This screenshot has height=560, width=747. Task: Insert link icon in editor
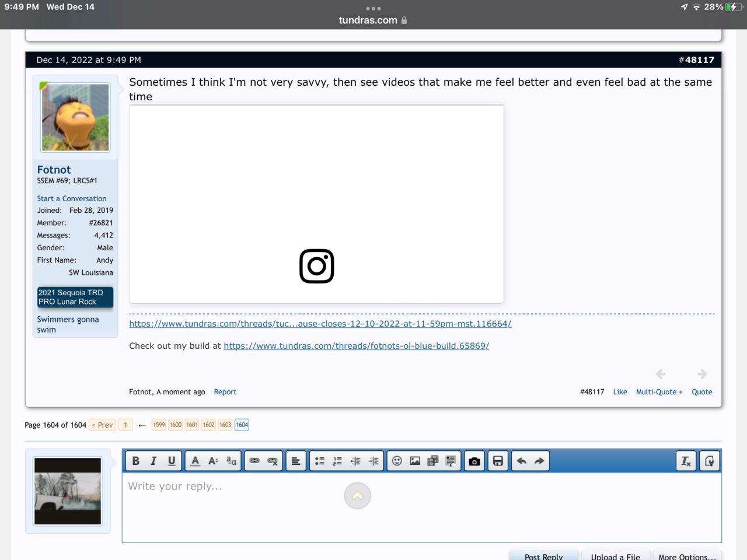254,461
